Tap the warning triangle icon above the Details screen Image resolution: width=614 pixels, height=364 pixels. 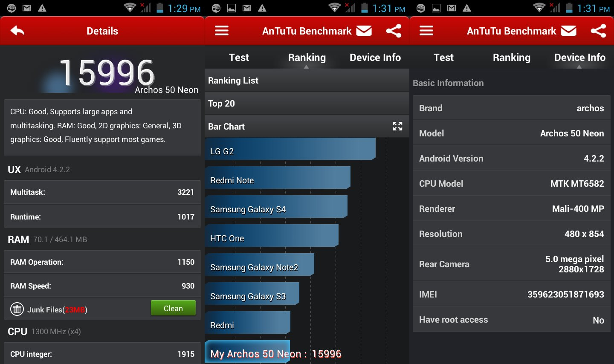[42, 8]
